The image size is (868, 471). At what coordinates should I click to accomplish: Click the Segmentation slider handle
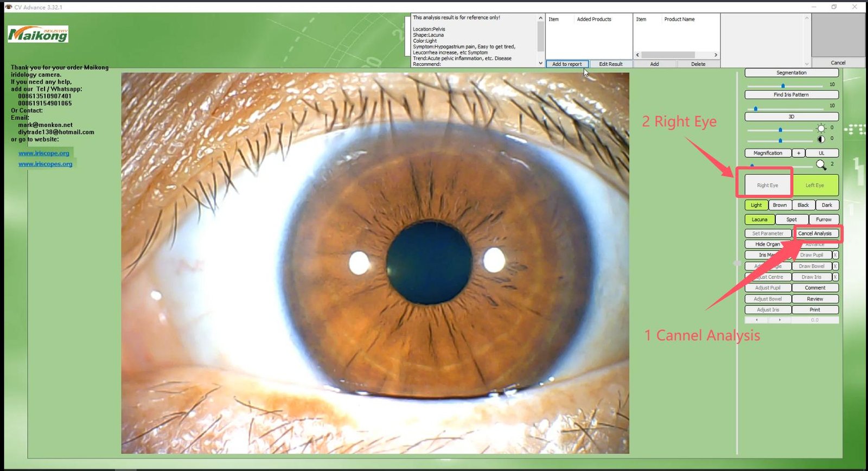pyautogui.click(x=783, y=86)
